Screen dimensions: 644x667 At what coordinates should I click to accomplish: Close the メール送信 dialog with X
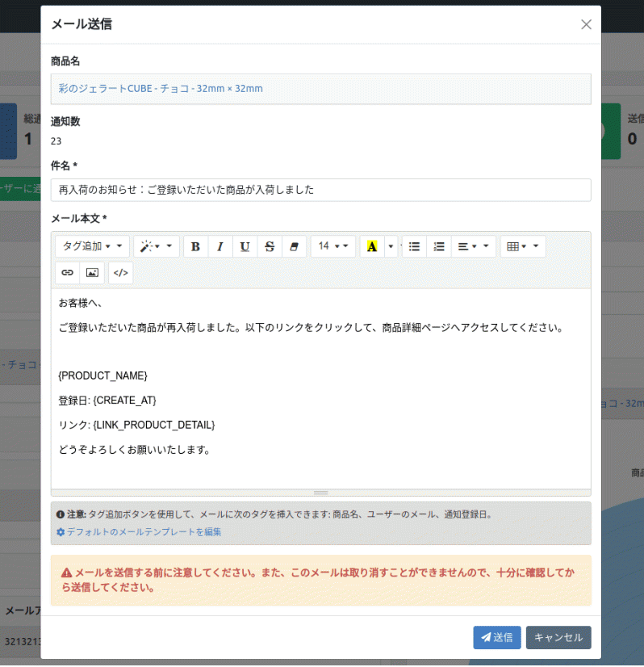point(586,24)
